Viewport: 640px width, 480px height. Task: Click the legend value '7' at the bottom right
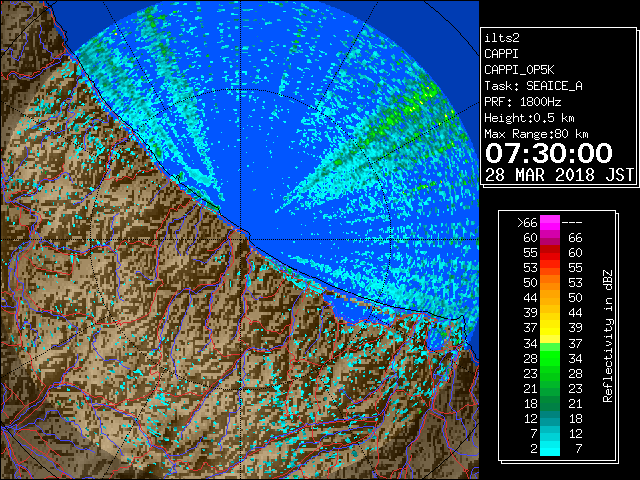578,448
